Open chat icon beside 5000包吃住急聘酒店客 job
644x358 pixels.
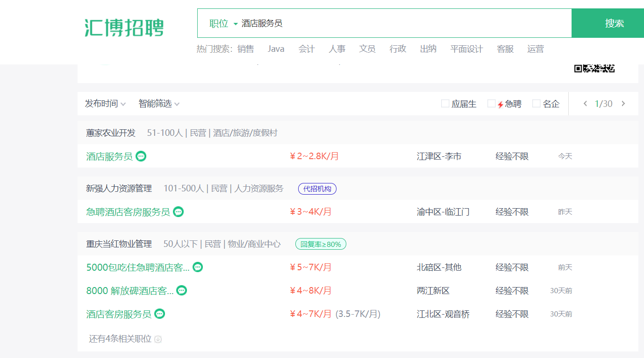tap(198, 267)
